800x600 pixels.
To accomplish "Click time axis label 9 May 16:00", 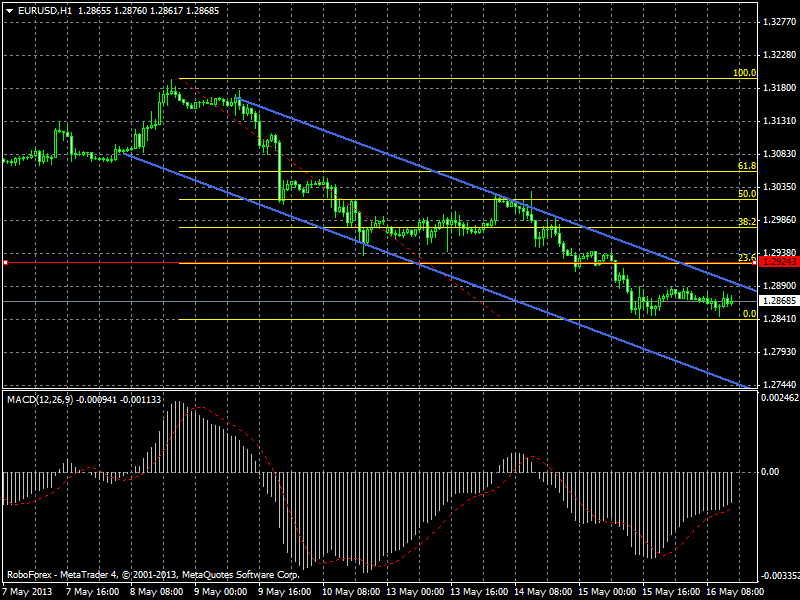I will 285,592.
